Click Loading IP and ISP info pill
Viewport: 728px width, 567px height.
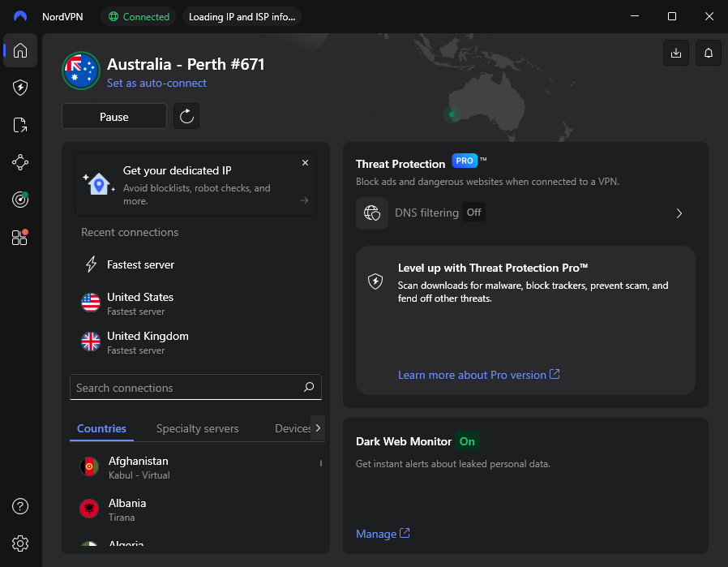pyautogui.click(x=242, y=17)
